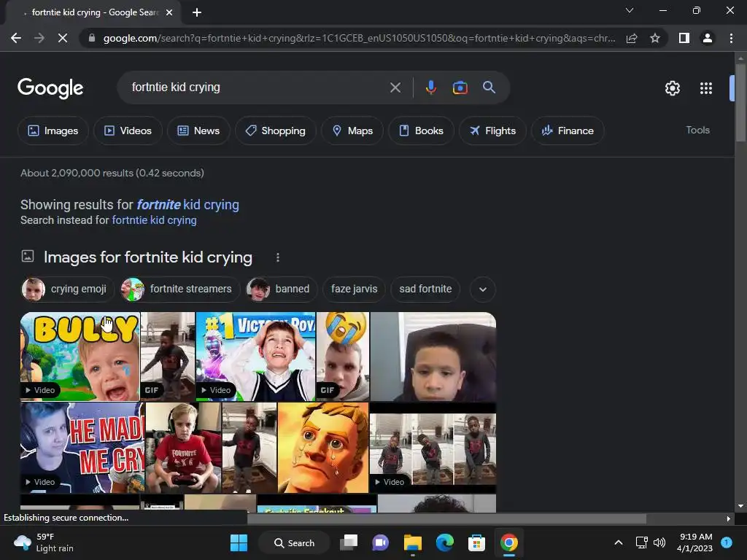
Task: Open Chrome side panel
Action: (x=684, y=38)
